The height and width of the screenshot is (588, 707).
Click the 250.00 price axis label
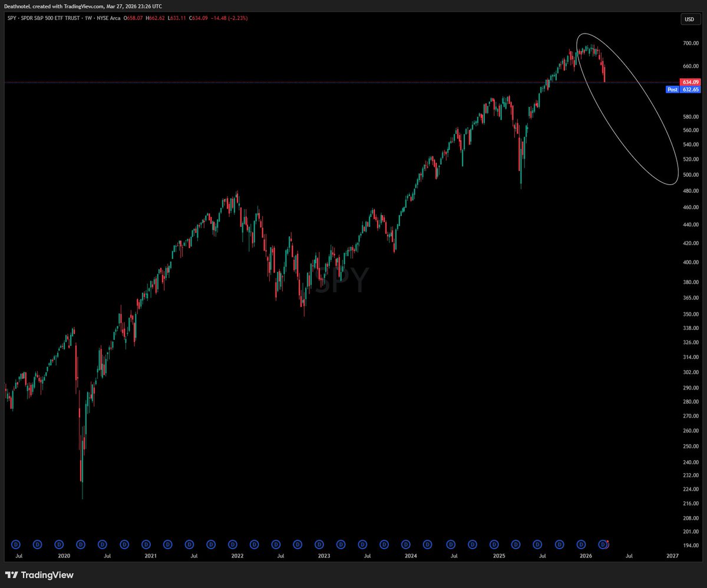[691, 446]
